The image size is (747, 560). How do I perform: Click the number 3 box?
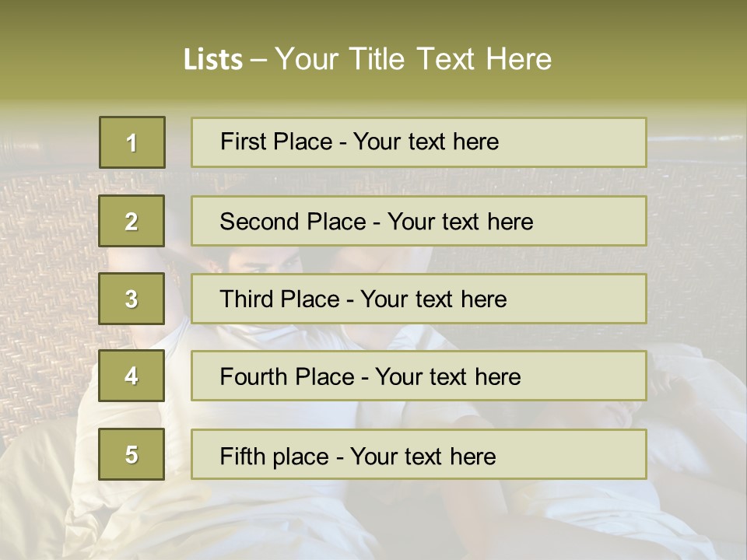coord(132,299)
